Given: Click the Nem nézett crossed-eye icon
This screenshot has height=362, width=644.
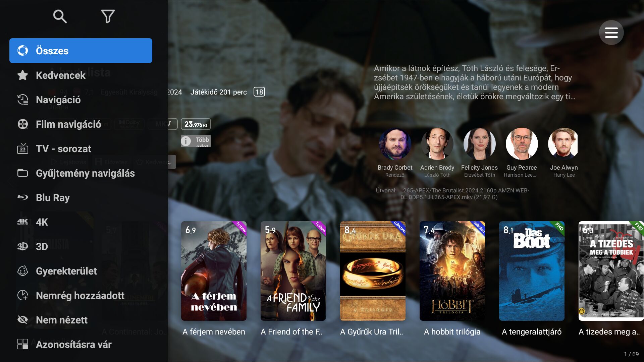Looking at the screenshot, I should point(22,320).
